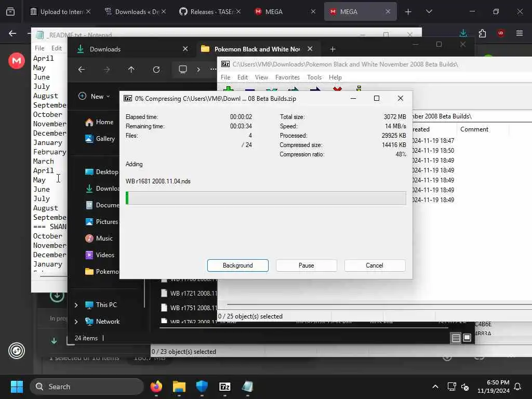Select file WB r1751 2008.11

pos(189,308)
